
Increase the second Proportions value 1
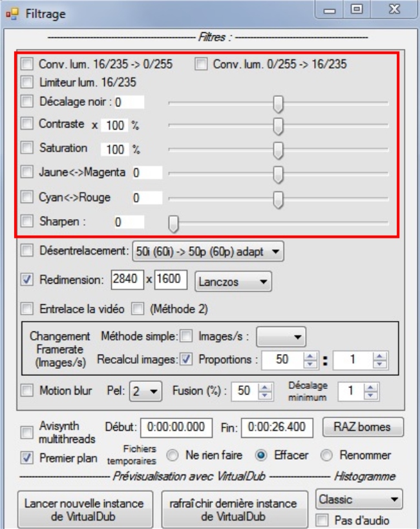[379, 356]
